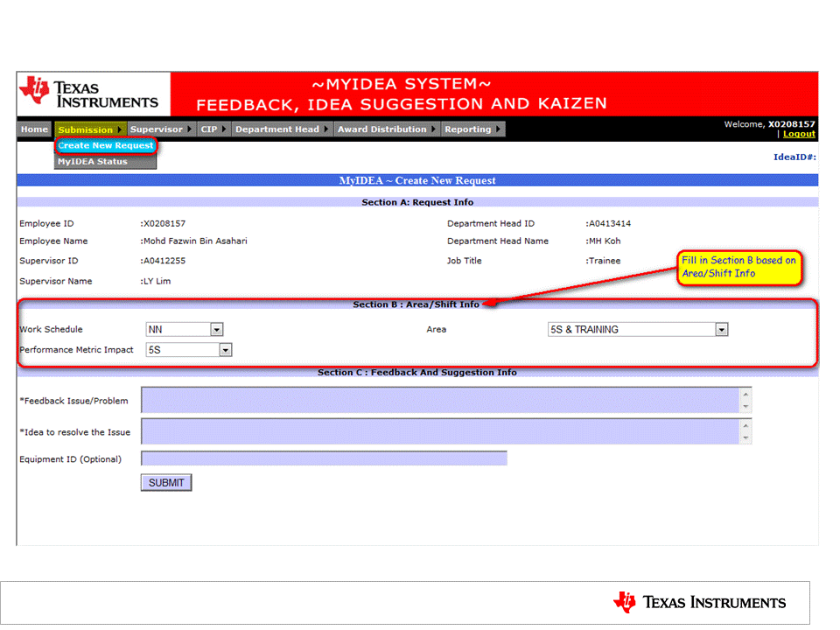840x630 pixels.
Task: Click the Reporting menu arrow indicator
Action: [498, 129]
